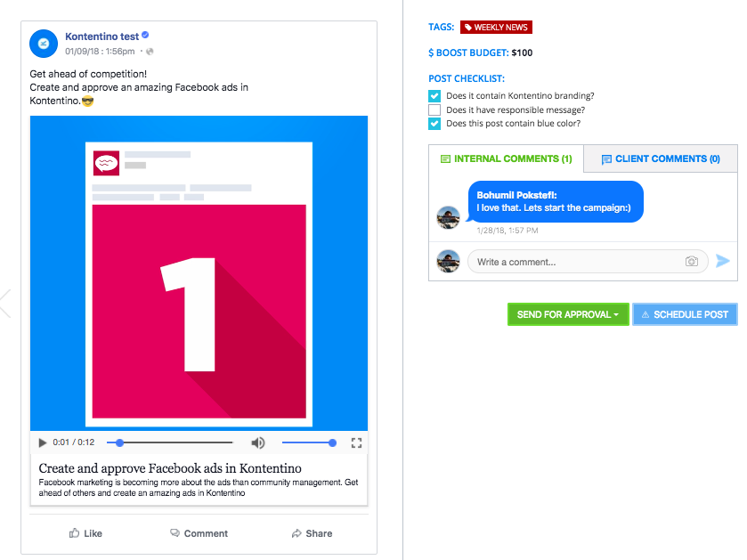Click the camera icon in comment box
This screenshot has height=560, width=747.
click(x=692, y=262)
